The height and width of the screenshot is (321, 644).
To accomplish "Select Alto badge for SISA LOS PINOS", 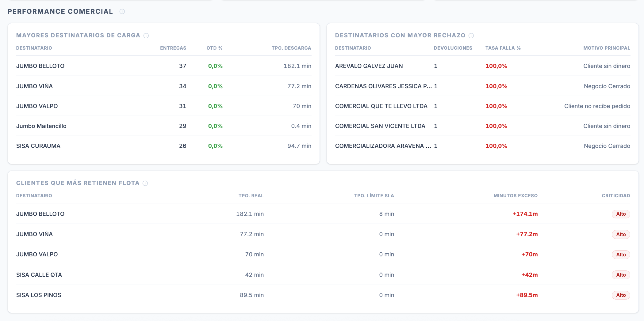I will coord(621,295).
